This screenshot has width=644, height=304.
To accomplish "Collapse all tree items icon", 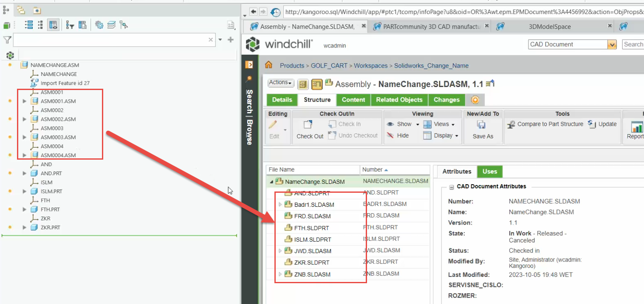I will click(x=40, y=25).
